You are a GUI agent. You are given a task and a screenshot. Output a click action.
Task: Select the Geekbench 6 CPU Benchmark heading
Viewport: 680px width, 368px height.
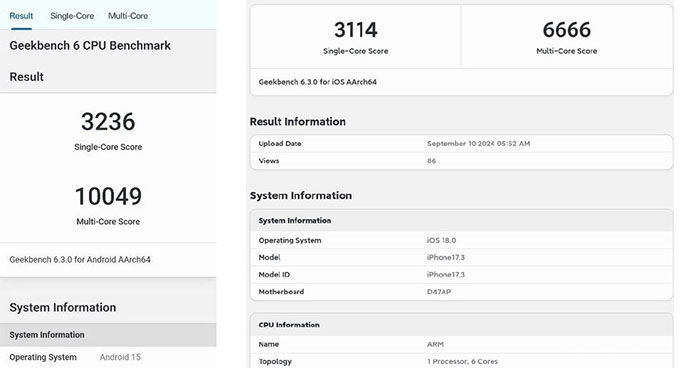[90, 46]
